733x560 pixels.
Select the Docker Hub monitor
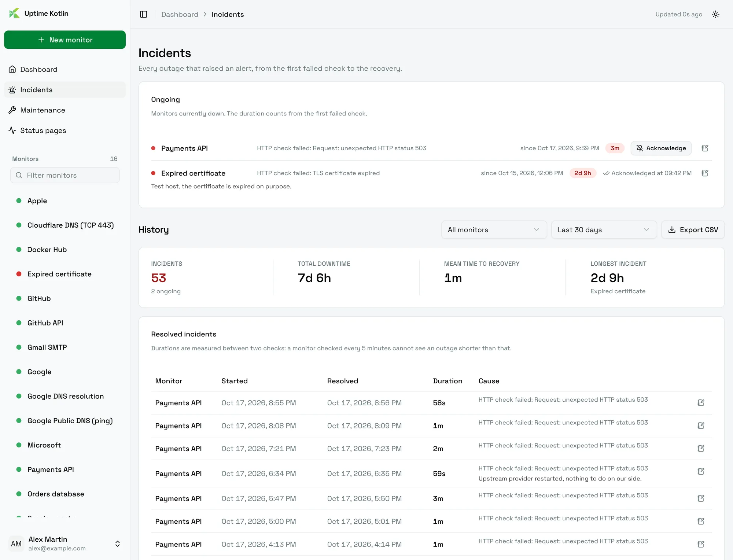65,250
